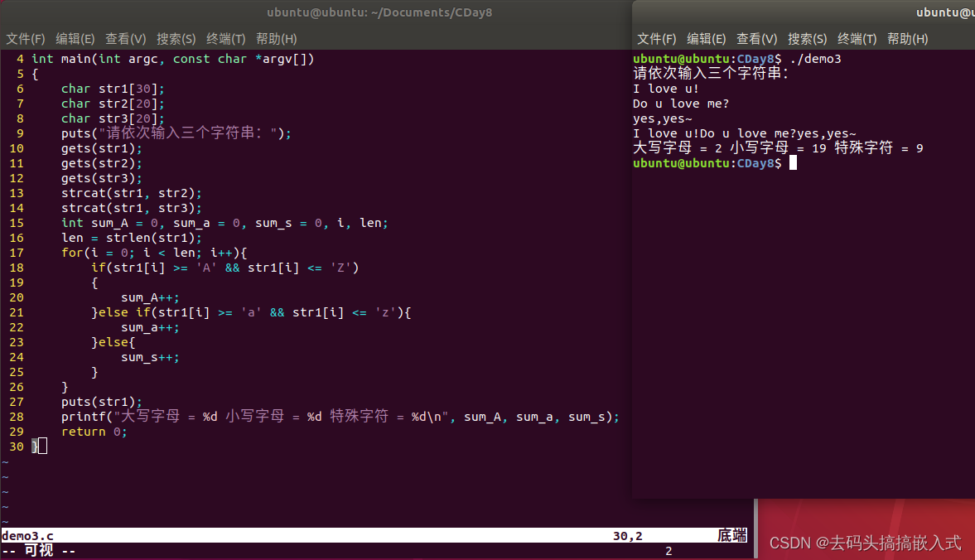The height and width of the screenshot is (560, 975).
Task: Click the blinking block cursor after the prompt
Action: 793,162
